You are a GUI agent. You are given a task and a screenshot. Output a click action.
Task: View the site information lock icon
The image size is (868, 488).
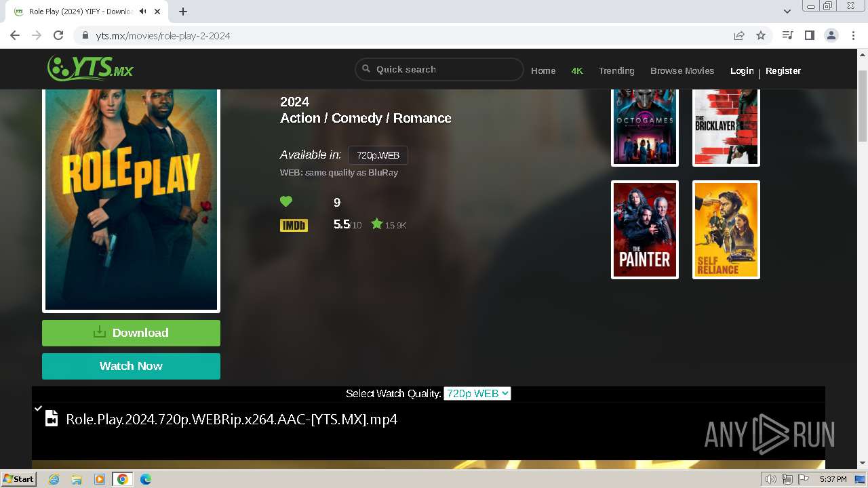85,36
